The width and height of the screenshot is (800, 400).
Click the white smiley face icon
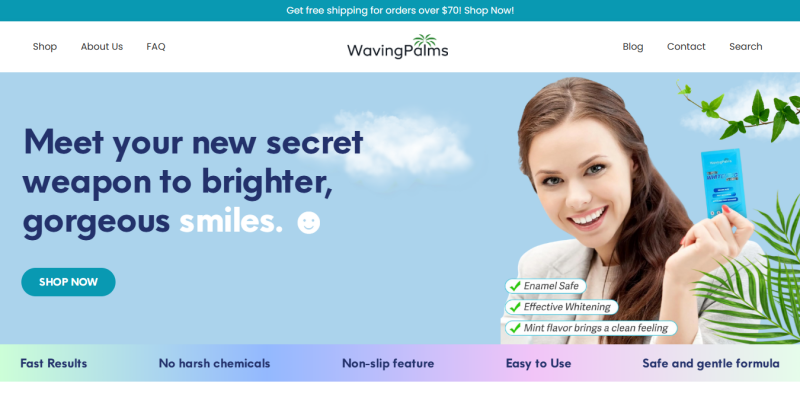pos(309,222)
